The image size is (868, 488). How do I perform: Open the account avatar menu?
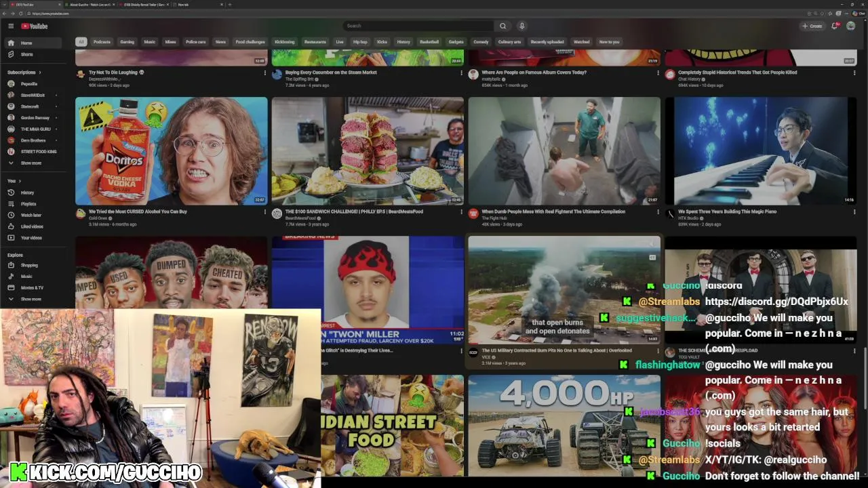pyautogui.click(x=851, y=26)
